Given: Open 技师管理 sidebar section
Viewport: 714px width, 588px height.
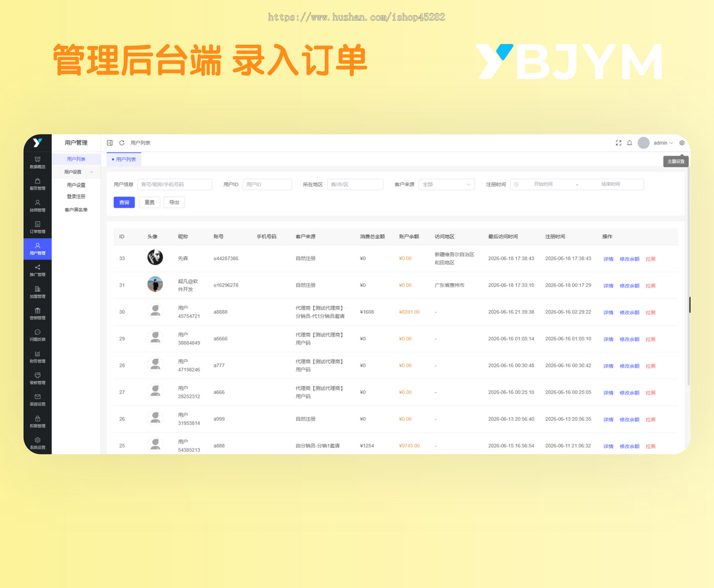Looking at the screenshot, I should [37, 206].
